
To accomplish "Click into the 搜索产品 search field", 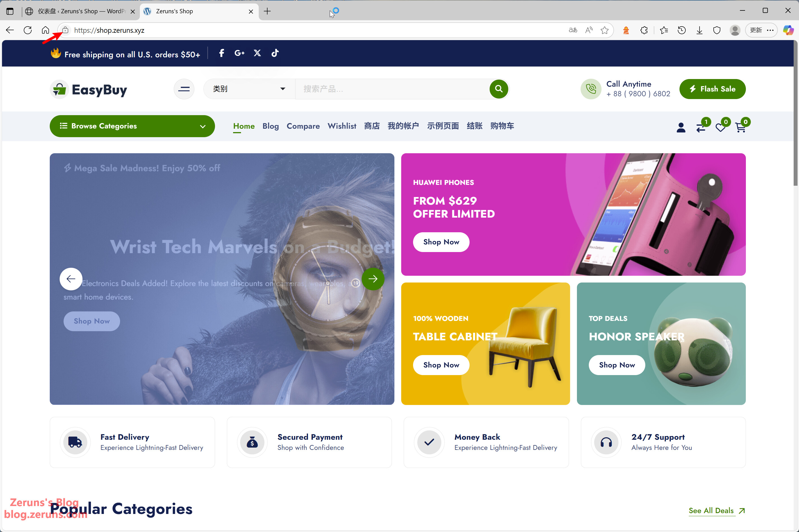I will coord(392,89).
